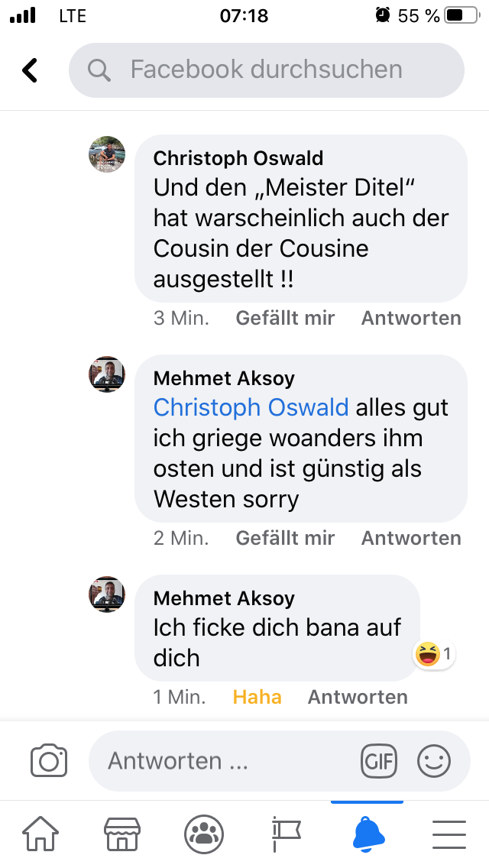489x868 pixels.
Task: Like Mehmet Aksoy's 2 Min. comment
Action: pyautogui.click(x=285, y=538)
